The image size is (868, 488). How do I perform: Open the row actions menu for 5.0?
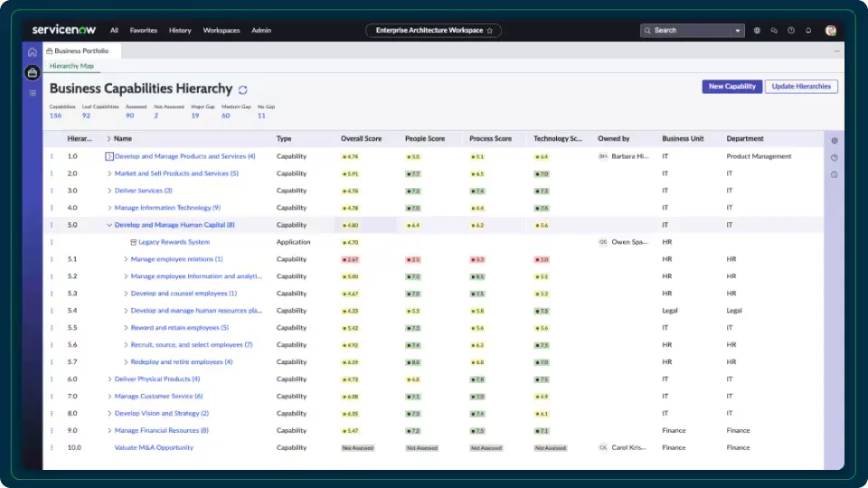click(52, 225)
